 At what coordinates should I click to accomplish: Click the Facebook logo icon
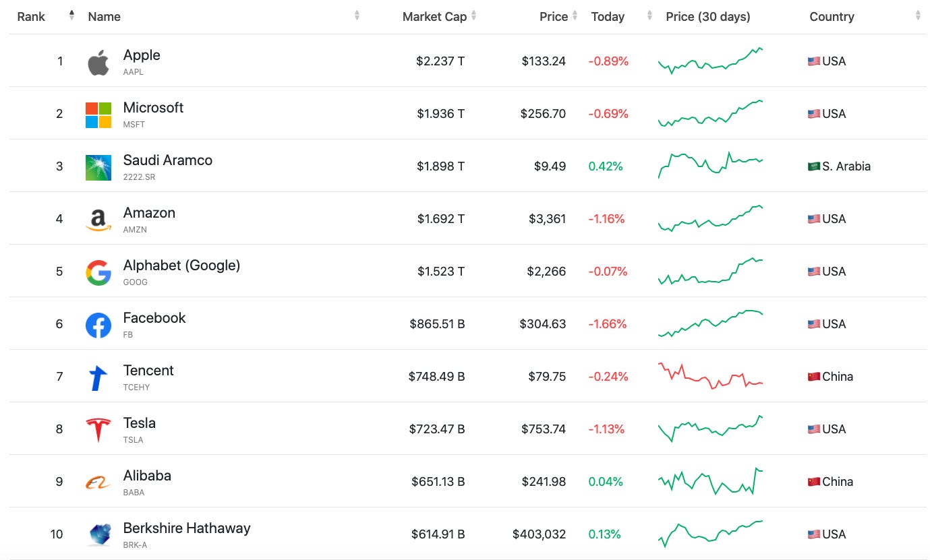click(x=98, y=325)
